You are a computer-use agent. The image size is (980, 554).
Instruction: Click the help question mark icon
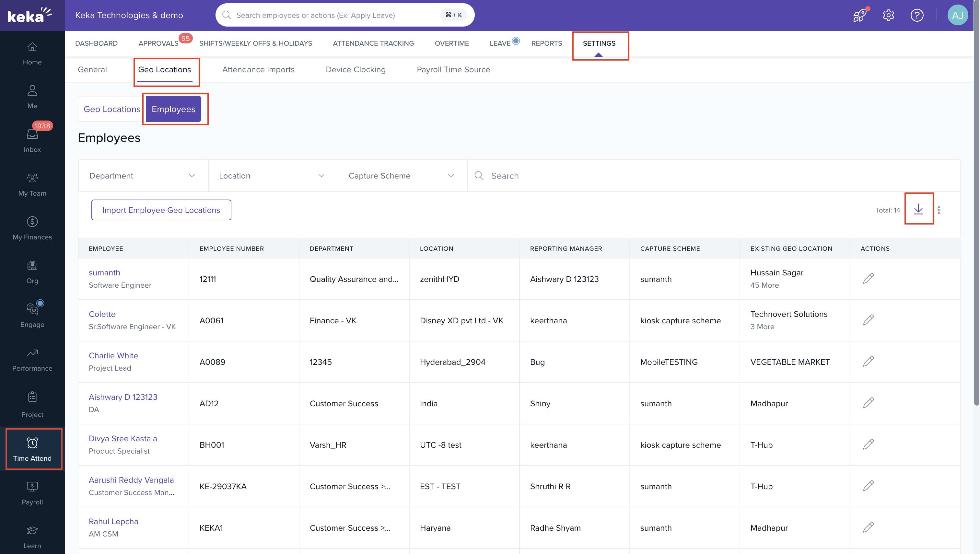coord(916,15)
